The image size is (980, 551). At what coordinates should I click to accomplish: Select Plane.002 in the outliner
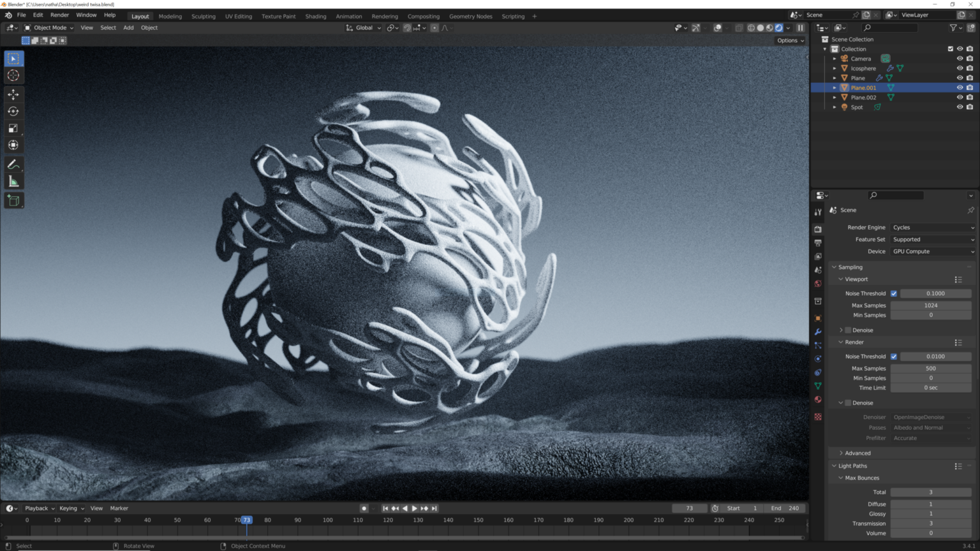click(x=863, y=97)
